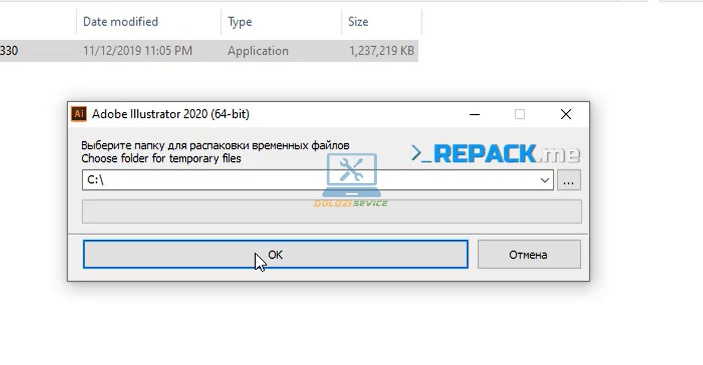Sort files by Date modified column
The height and width of the screenshot is (365, 703).
tap(121, 22)
